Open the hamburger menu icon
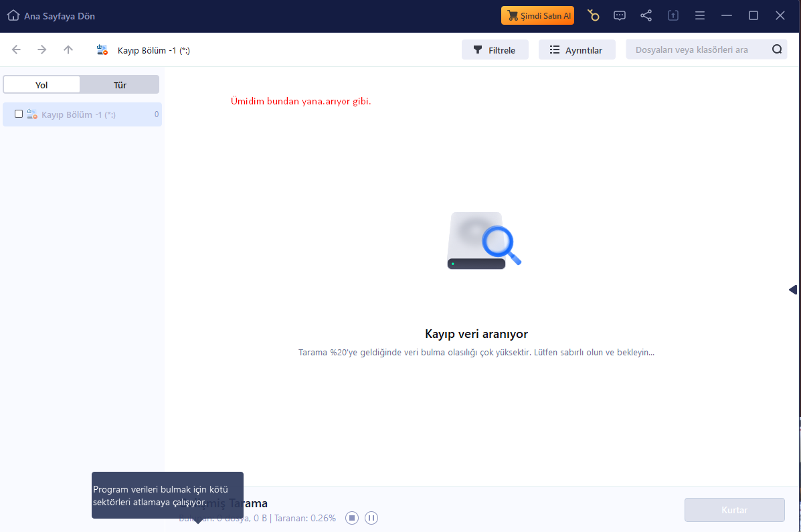Screen dimensions: 801x532 (x=700, y=16)
